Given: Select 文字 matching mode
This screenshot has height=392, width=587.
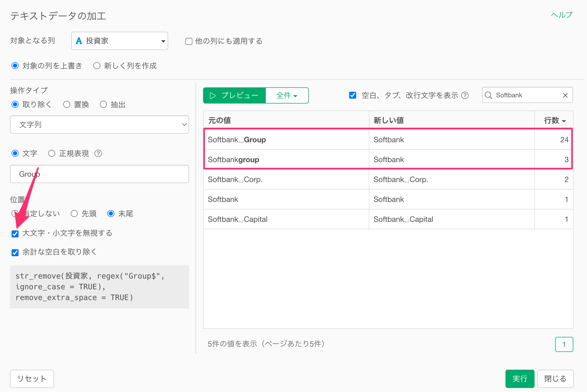Looking at the screenshot, I should coord(15,153).
